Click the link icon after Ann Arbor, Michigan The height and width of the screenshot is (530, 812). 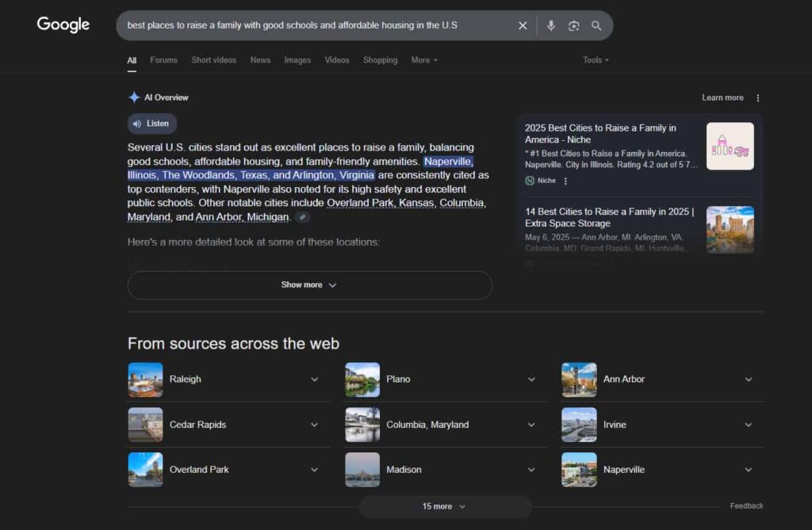pos(302,217)
